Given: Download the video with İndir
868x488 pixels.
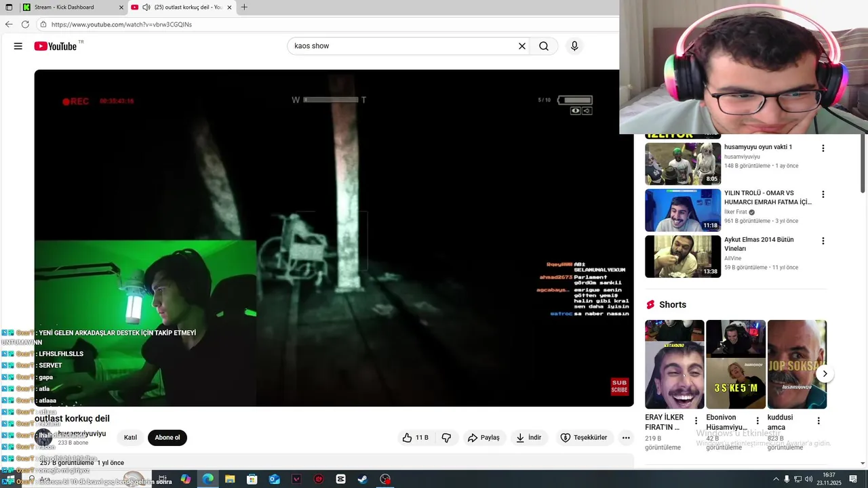Looking at the screenshot, I should (x=528, y=438).
